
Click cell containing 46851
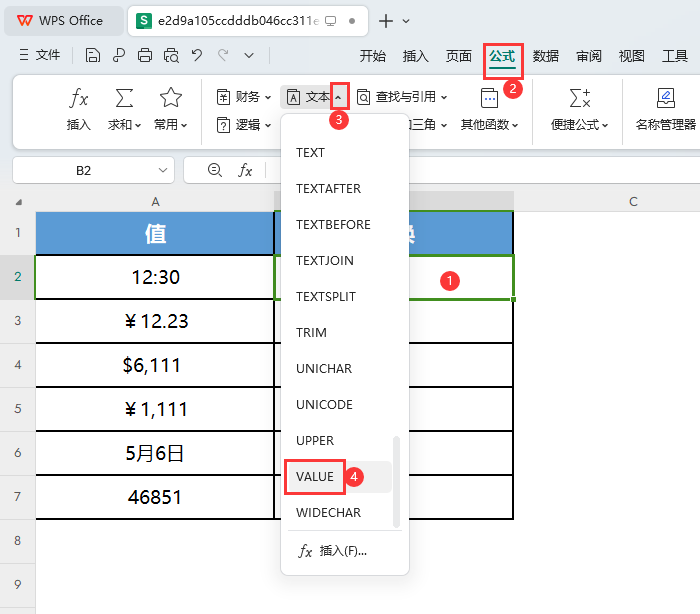pos(155,497)
